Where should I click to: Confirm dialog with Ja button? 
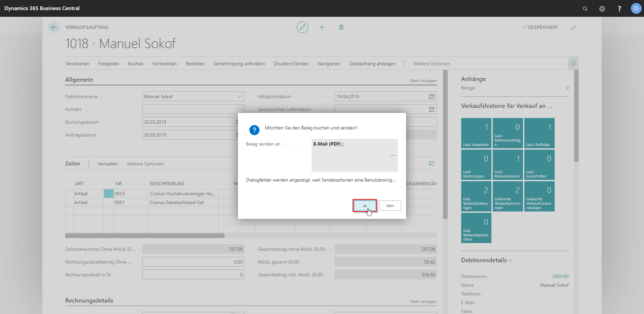pyautogui.click(x=365, y=205)
